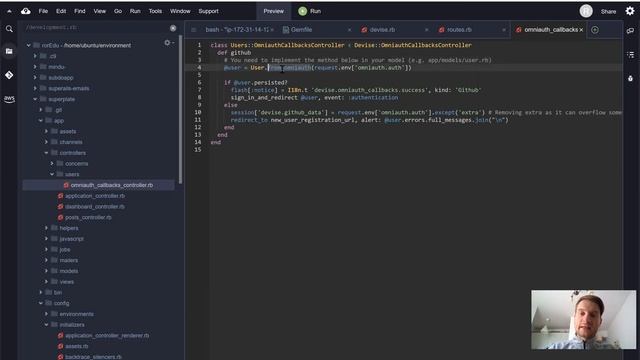Collapse the root environment folder
Screen dimensions: 640x360
click(x=29, y=45)
